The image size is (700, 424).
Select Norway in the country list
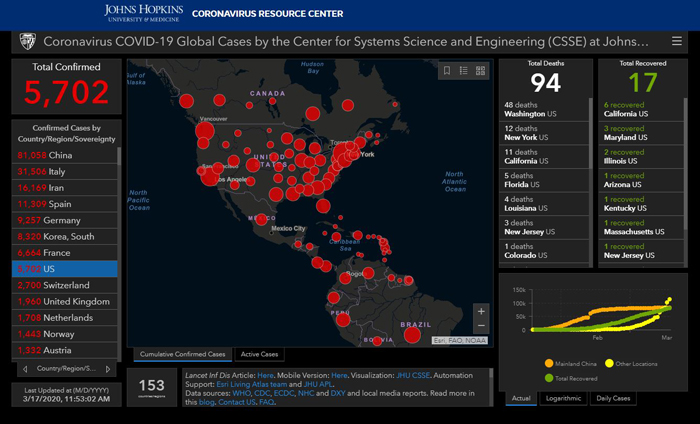coord(65,334)
